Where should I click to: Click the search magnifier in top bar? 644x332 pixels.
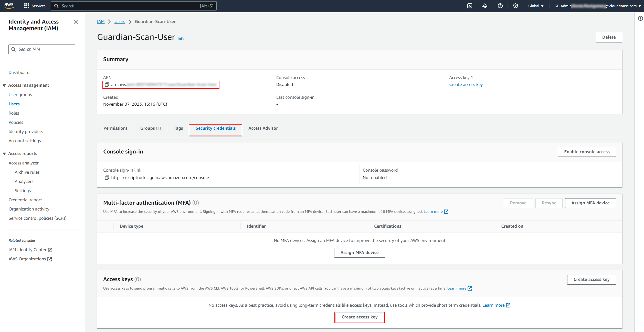click(57, 6)
